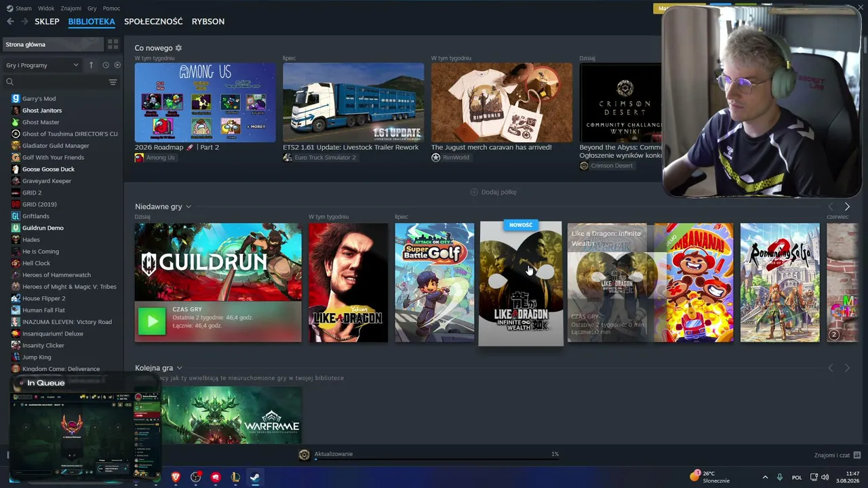868x488 pixels.
Task: Open the Among Us 2026 Roadmap news thumbnail
Action: click(205, 102)
